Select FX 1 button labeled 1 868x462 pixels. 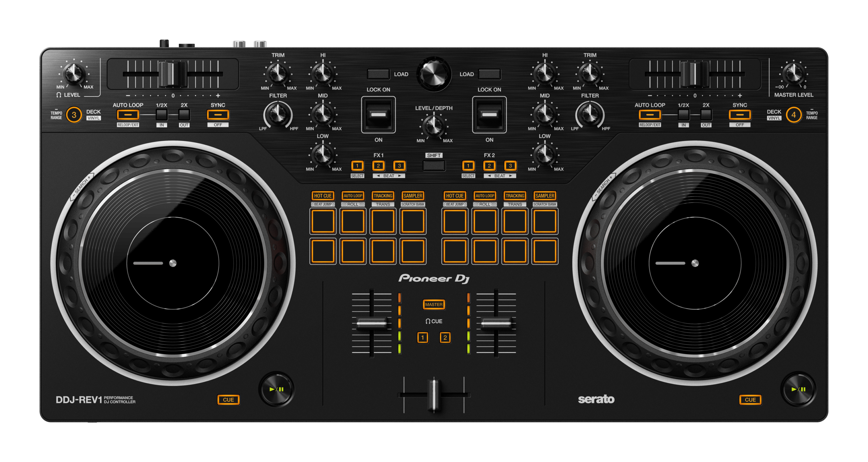tap(357, 166)
